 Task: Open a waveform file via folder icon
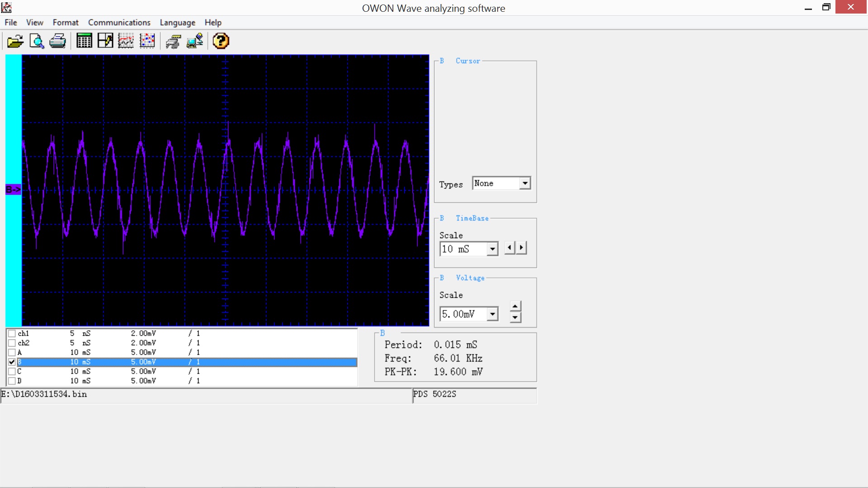[x=15, y=41]
